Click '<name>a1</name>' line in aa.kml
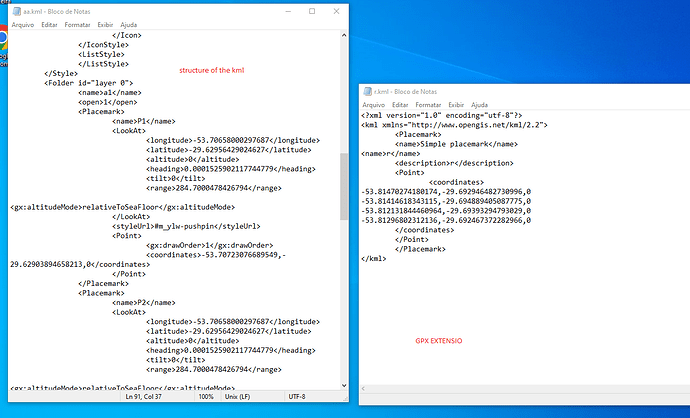 [110, 93]
